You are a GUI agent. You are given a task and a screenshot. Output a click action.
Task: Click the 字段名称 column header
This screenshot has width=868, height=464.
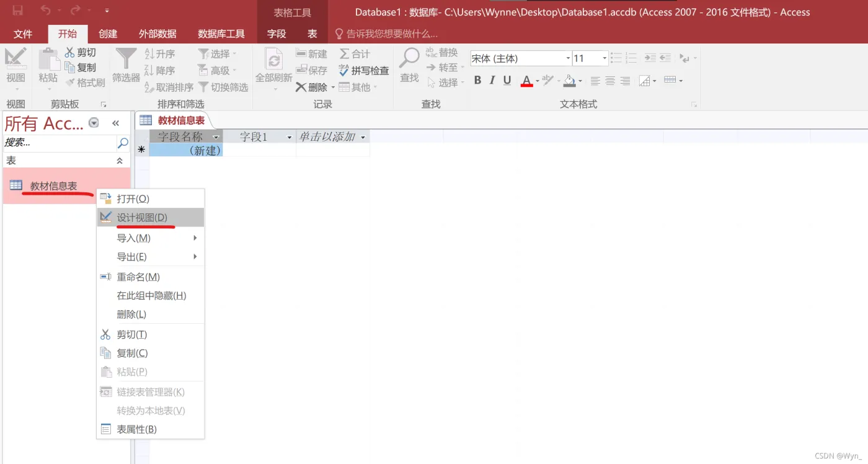[186, 136]
